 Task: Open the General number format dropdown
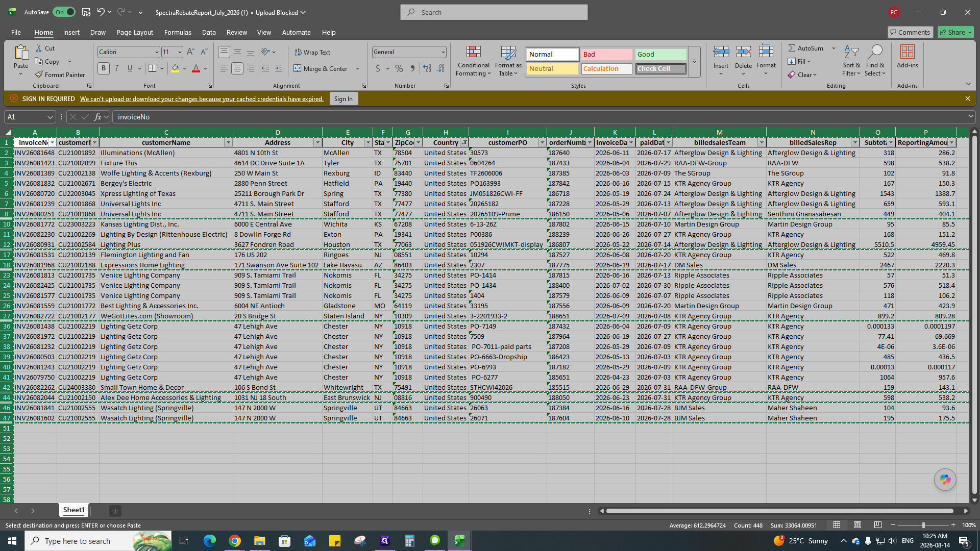(443, 52)
